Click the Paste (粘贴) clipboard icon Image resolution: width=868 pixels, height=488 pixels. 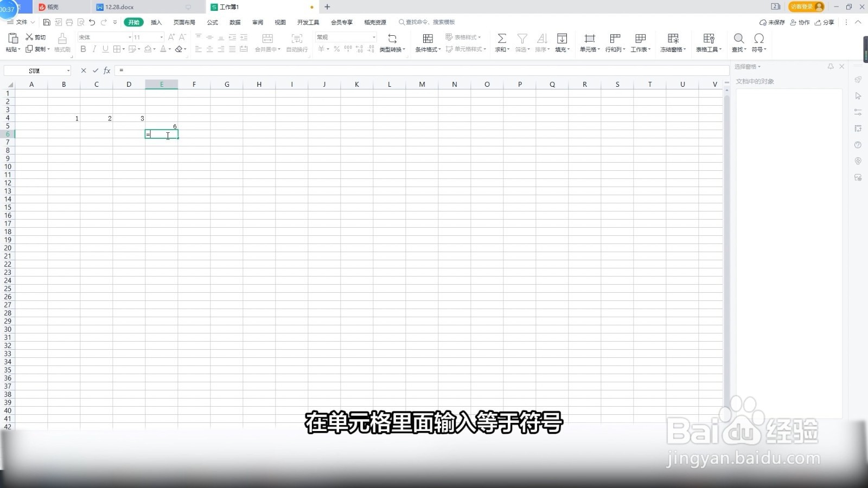(13, 38)
